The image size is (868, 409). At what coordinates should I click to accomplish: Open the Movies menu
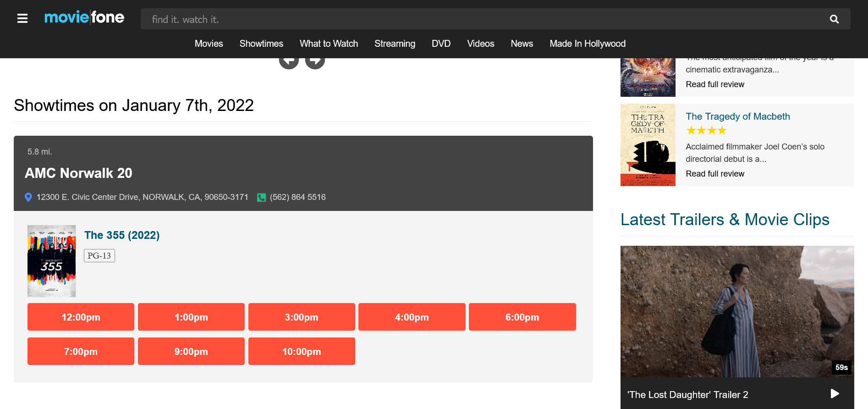(x=209, y=44)
